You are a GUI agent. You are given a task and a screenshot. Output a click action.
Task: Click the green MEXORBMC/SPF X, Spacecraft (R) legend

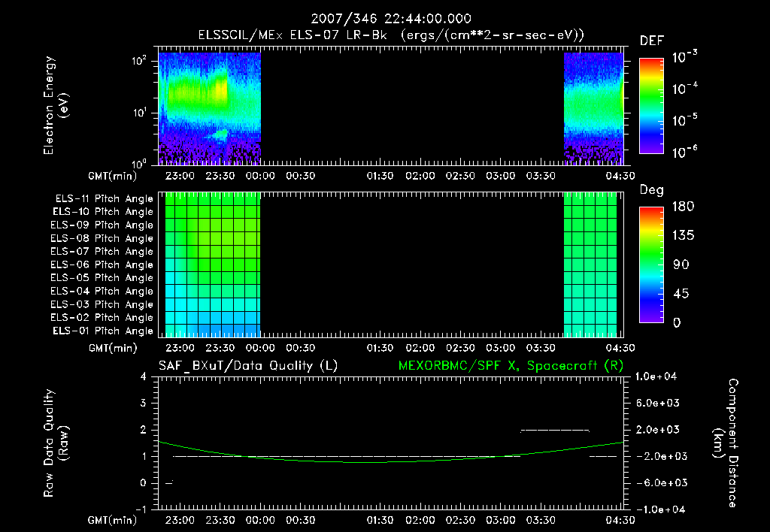[511, 366]
